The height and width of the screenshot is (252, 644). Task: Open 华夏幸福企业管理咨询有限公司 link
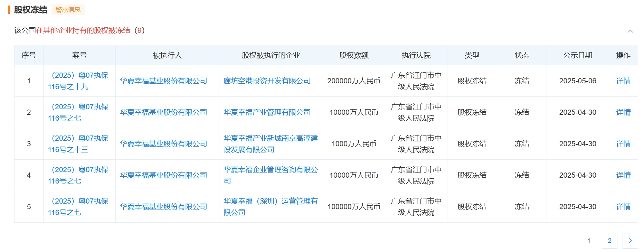click(271, 175)
